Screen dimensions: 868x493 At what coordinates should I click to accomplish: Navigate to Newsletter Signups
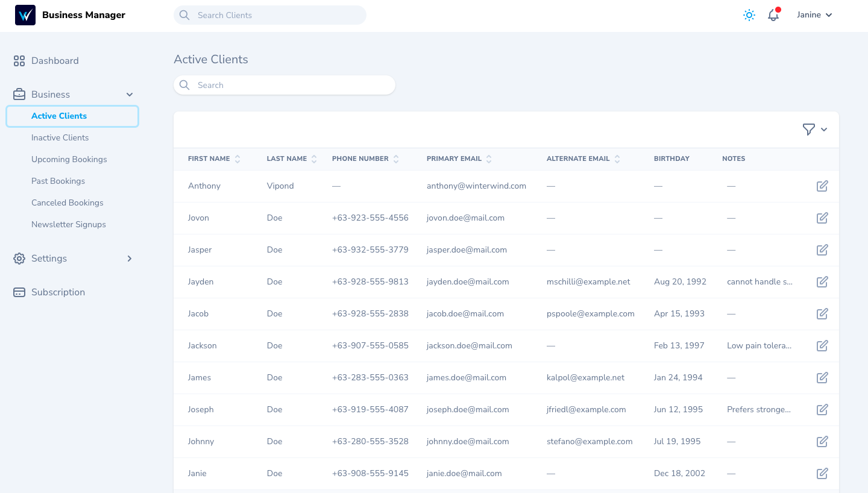coord(68,224)
